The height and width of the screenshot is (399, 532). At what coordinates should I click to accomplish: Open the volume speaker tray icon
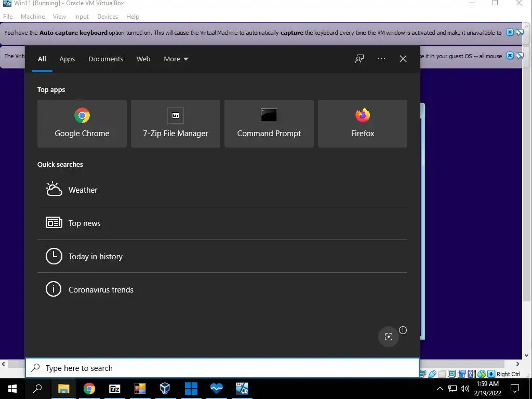click(465, 389)
